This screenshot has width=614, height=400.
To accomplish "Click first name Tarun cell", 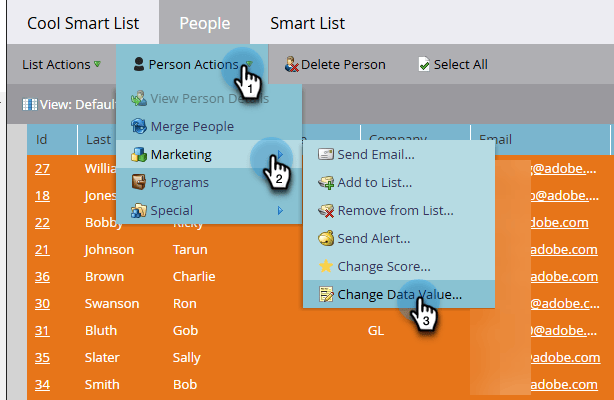I will [x=190, y=250].
